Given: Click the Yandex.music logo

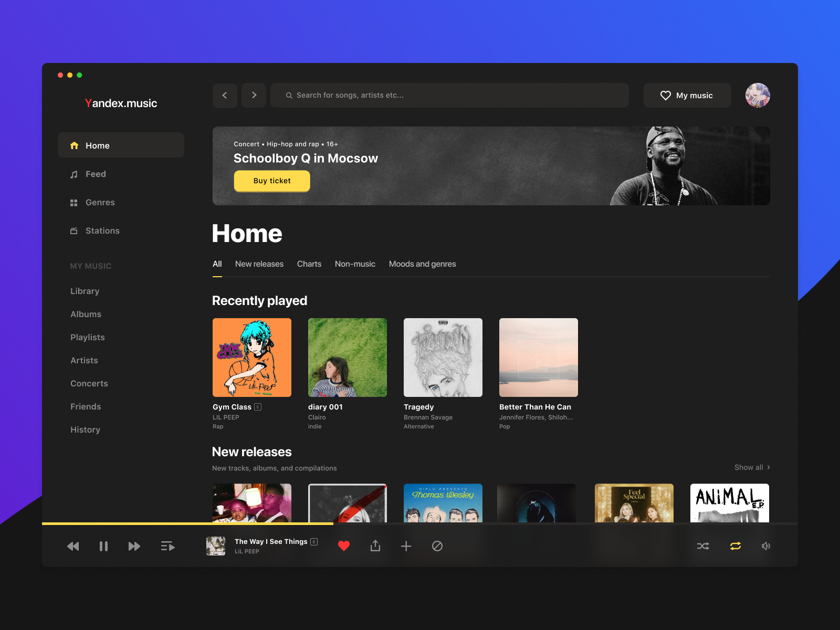Looking at the screenshot, I should pyautogui.click(x=121, y=103).
